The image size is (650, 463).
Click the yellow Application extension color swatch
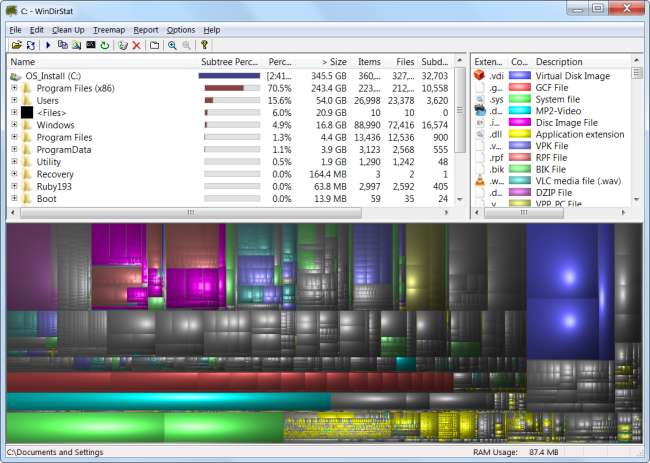519,134
